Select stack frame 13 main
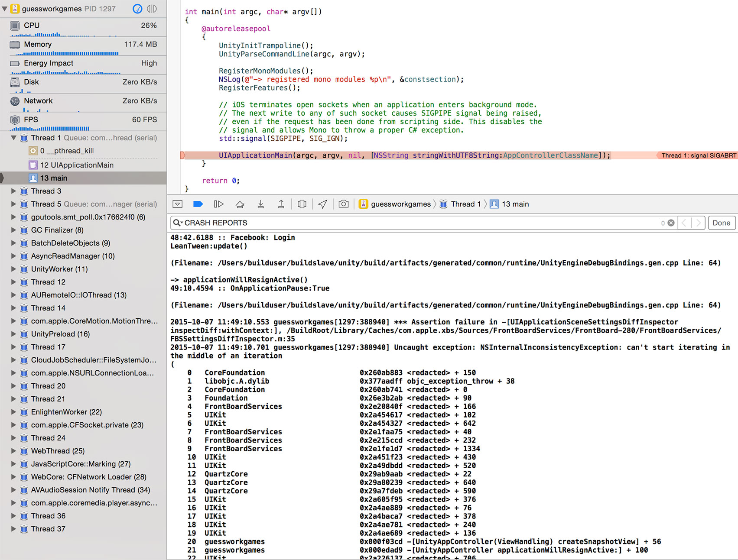The width and height of the screenshot is (738, 560). click(x=83, y=178)
